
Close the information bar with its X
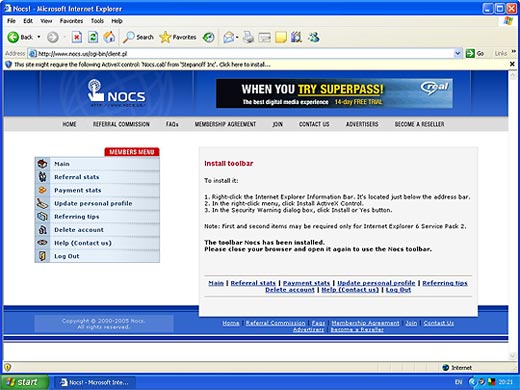pos(512,64)
